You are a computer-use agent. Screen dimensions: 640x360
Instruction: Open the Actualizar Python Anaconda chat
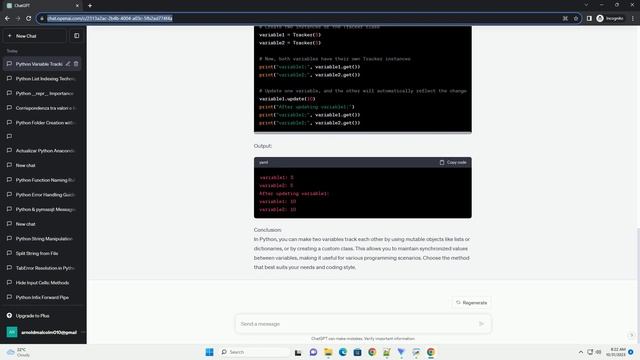tap(42, 151)
